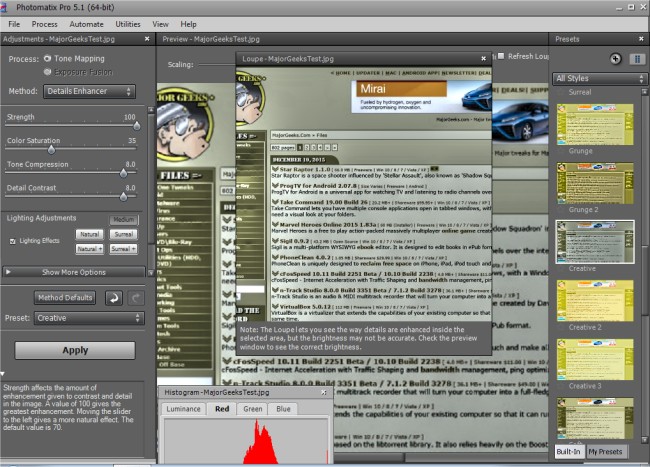Choose the Surreal + lighting button
650x467 pixels.
click(123, 248)
